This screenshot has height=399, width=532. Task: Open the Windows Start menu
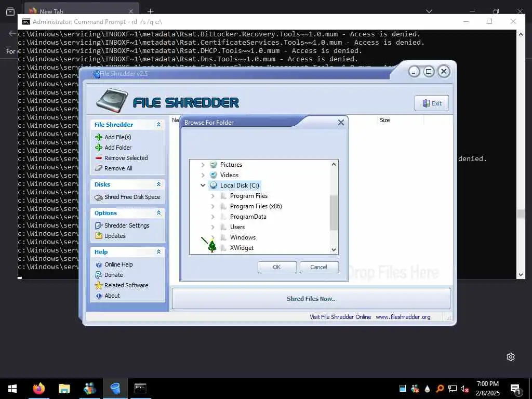tap(12, 389)
